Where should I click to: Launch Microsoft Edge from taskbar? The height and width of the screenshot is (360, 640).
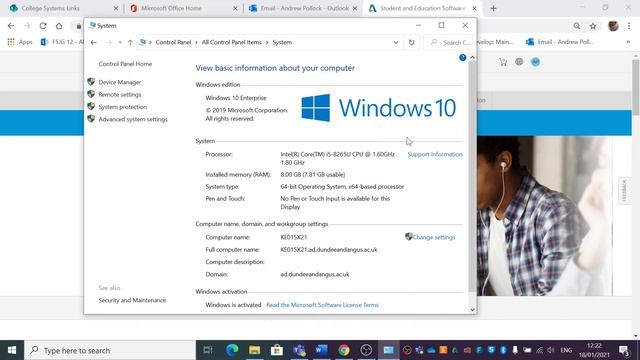232,350
